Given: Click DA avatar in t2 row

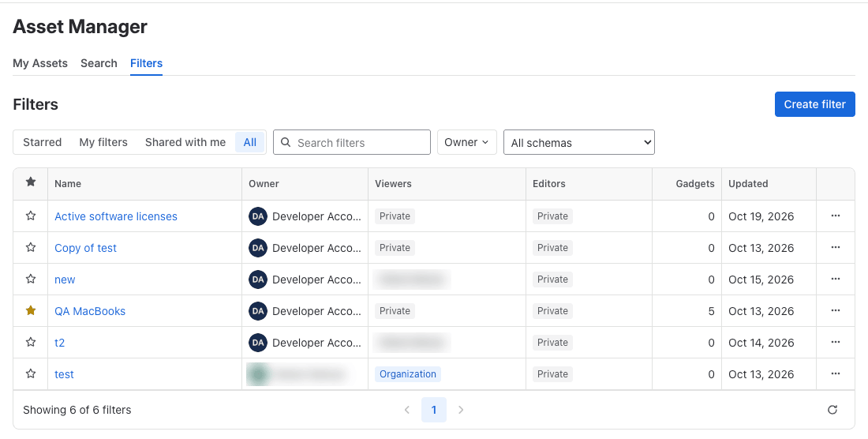Looking at the screenshot, I should click(258, 343).
